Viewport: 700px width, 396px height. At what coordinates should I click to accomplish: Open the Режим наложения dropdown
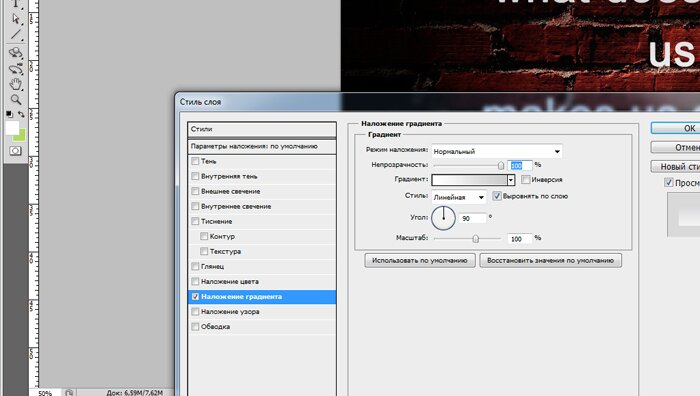[x=496, y=151]
